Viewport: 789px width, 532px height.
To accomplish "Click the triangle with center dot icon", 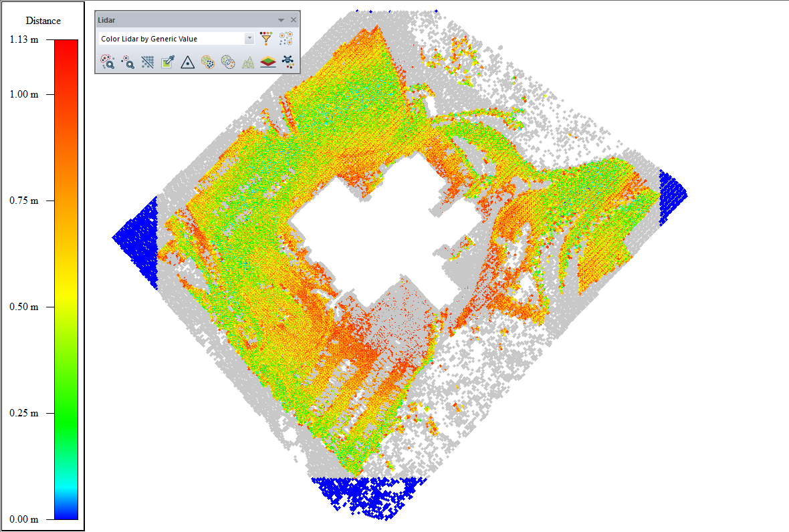I will pyautogui.click(x=188, y=62).
